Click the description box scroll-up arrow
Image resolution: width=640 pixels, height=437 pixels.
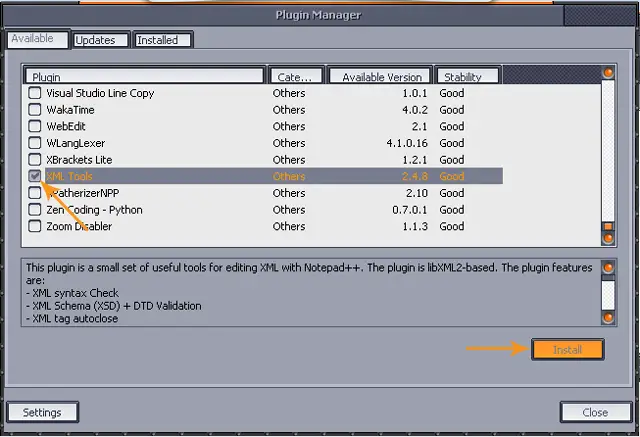tap(608, 268)
